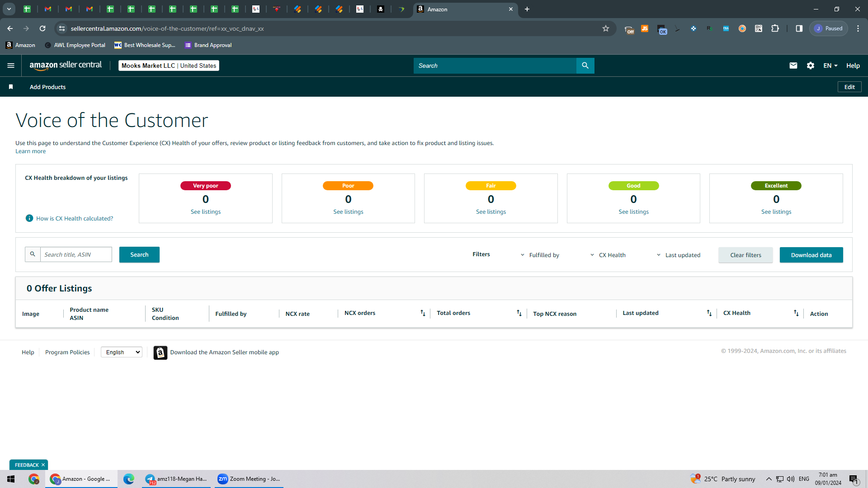
Task: Expand the Fulfilled by filter dropdown
Action: click(x=539, y=255)
